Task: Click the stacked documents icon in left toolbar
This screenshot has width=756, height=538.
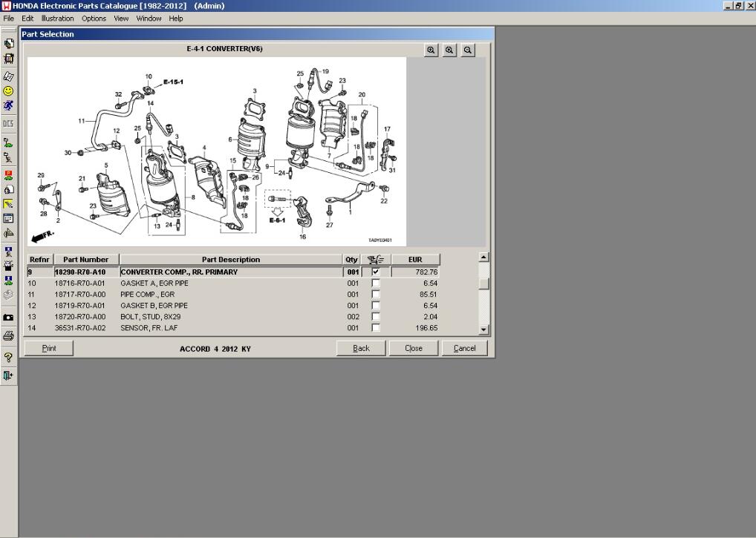Action: [8, 44]
